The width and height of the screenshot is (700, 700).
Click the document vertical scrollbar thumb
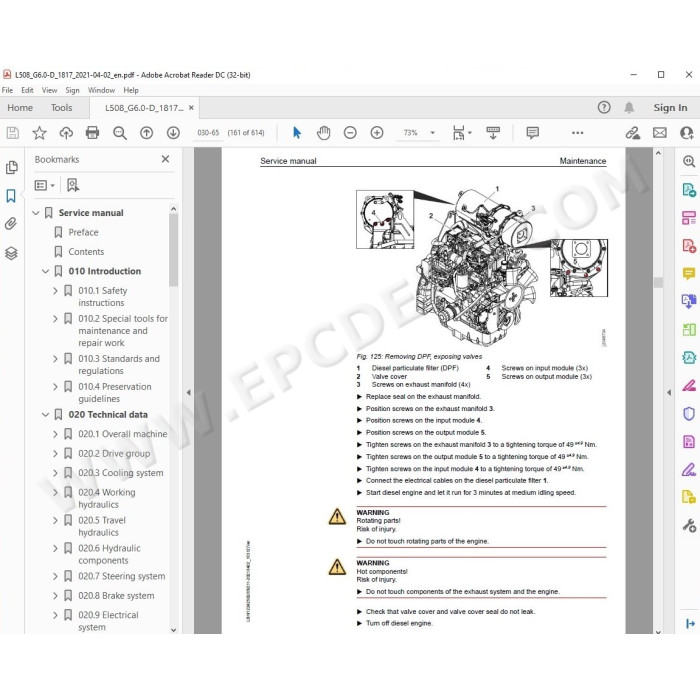click(658, 282)
